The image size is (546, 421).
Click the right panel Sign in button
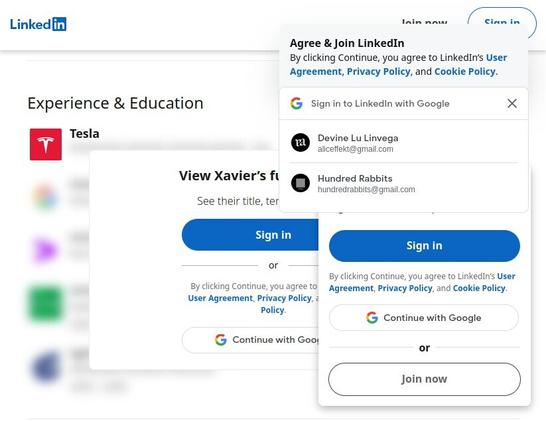[424, 246]
